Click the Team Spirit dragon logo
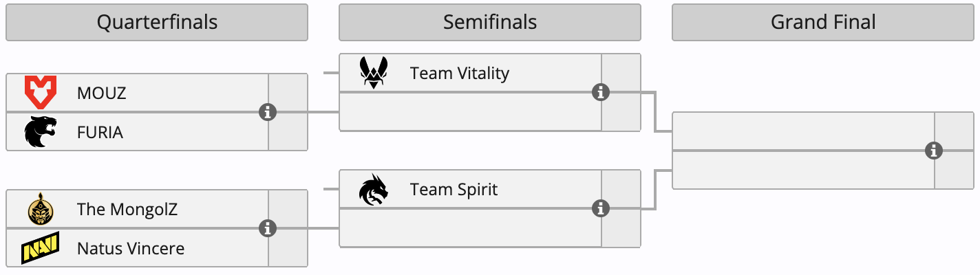Image resolution: width=980 pixels, height=275 pixels. 374,189
